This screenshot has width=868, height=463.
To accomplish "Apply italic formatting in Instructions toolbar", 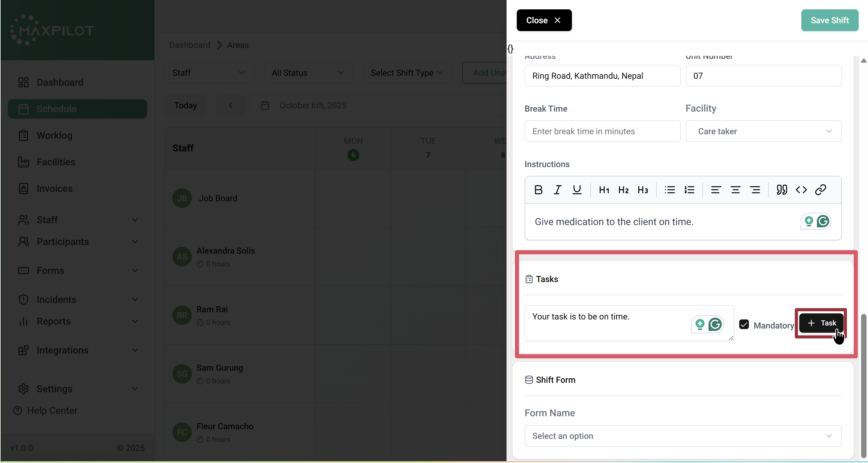I will (557, 190).
